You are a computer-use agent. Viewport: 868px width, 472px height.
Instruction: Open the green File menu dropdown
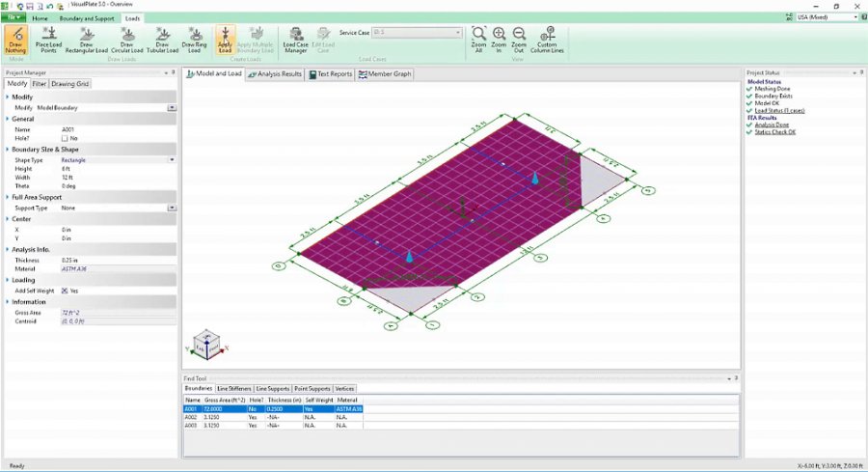pos(14,17)
